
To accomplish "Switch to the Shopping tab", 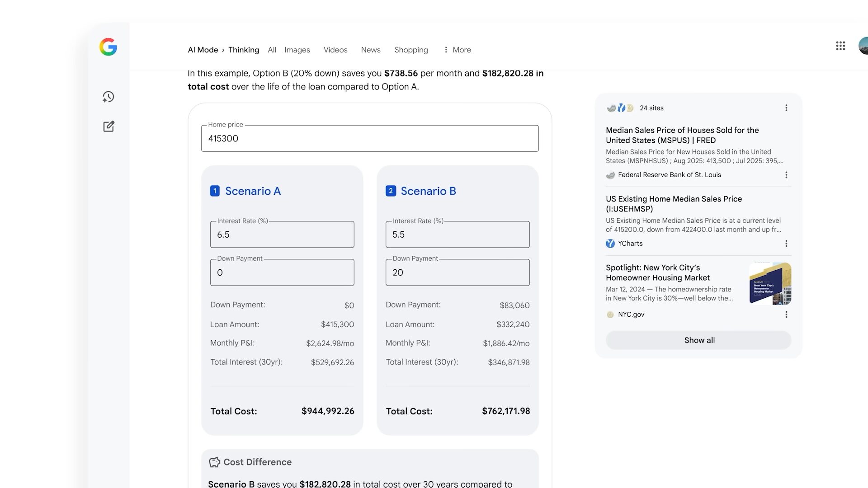I will click(x=411, y=50).
